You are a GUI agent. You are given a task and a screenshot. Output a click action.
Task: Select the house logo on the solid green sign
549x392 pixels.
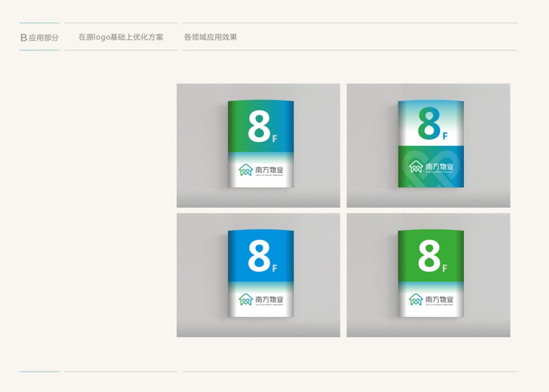(x=415, y=300)
